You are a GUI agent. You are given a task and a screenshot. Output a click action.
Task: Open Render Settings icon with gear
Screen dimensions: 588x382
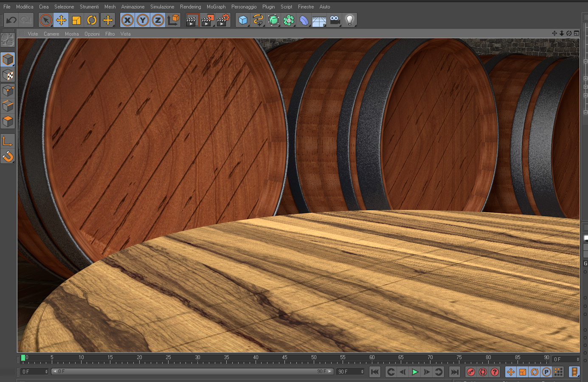point(223,20)
